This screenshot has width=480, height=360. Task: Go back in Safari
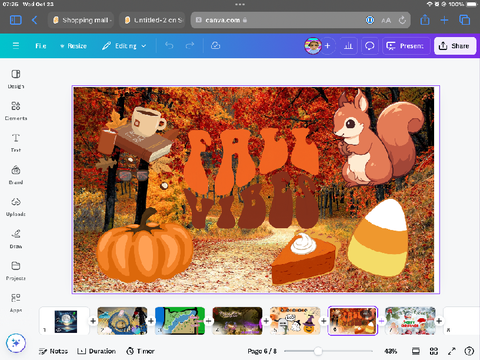tap(34, 20)
